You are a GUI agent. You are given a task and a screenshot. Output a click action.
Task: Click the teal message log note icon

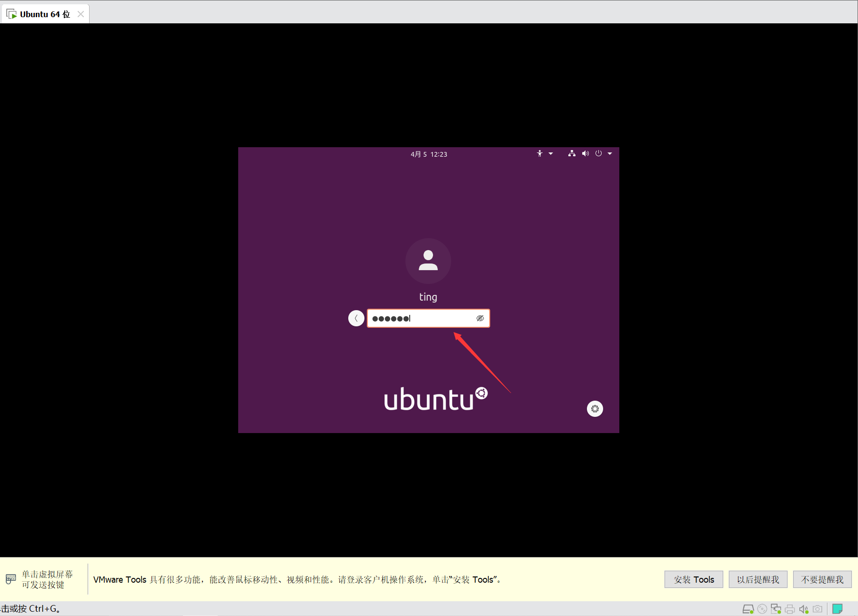pos(838,609)
